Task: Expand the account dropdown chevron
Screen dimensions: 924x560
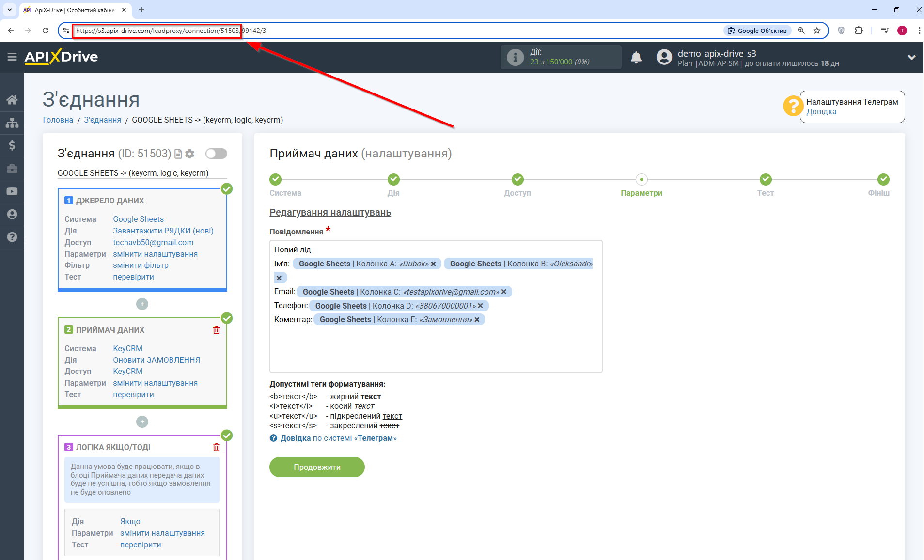Action: tap(911, 57)
